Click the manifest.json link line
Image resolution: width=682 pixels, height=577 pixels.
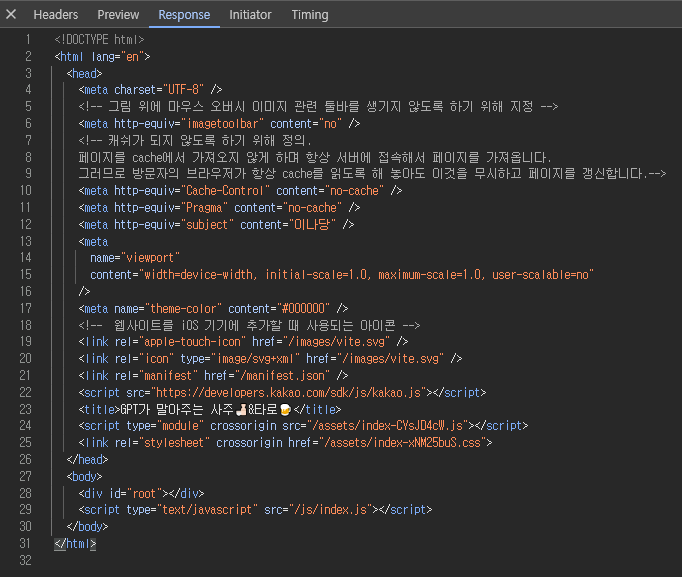(x=213, y=376)
